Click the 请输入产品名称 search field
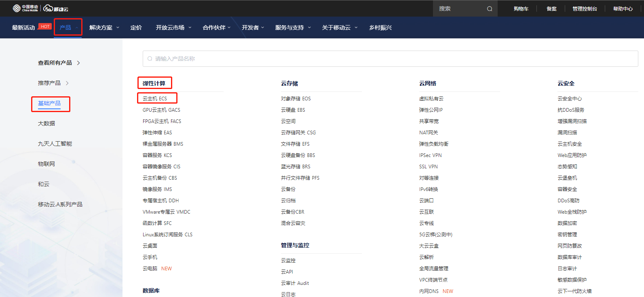The width and height of the screenshot is (644, 297). click(390, 59)
